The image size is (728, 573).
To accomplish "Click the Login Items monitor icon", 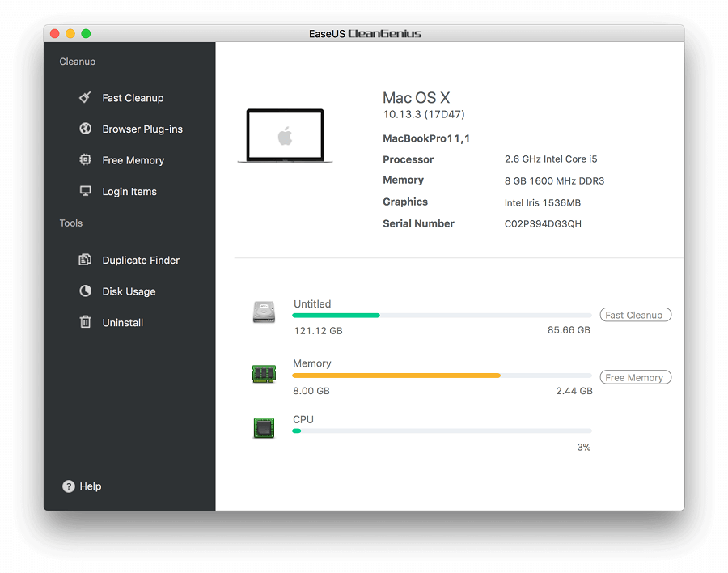I will [x=86, y=191].
